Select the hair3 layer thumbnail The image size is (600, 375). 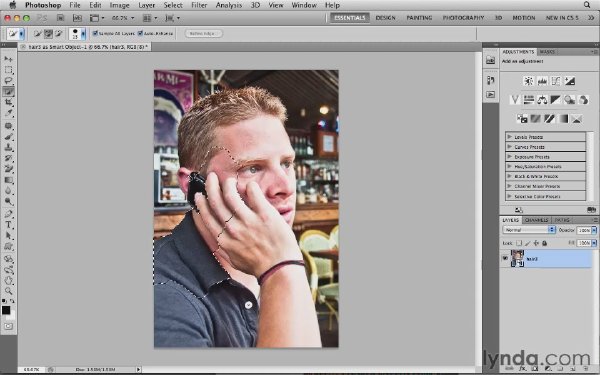tap(517, 258)
